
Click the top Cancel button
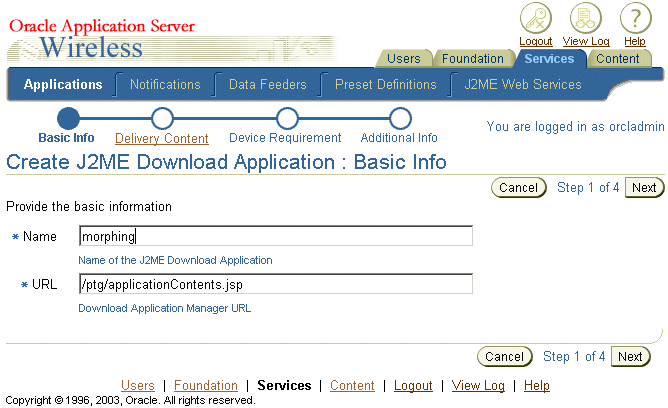coord(518,187)
